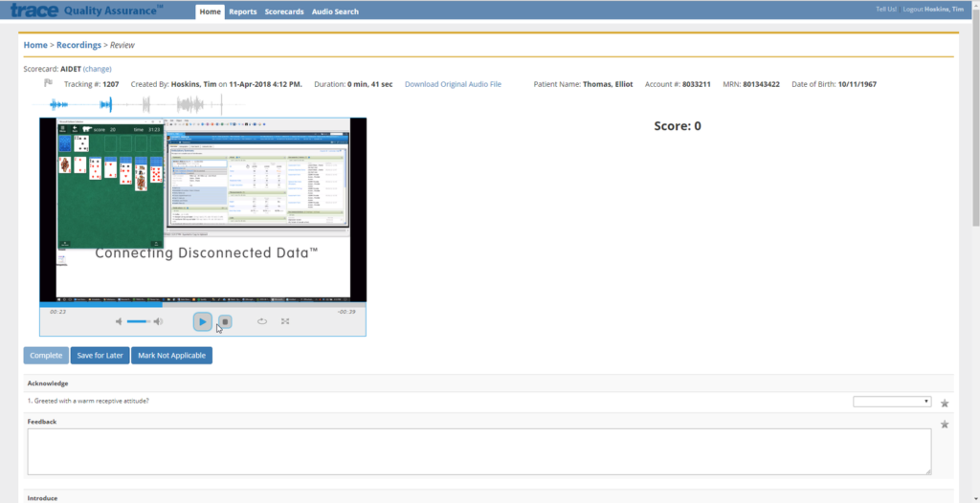Download Original Audio File link
This screenshot has width=980, height=503.
click(453, 84)
